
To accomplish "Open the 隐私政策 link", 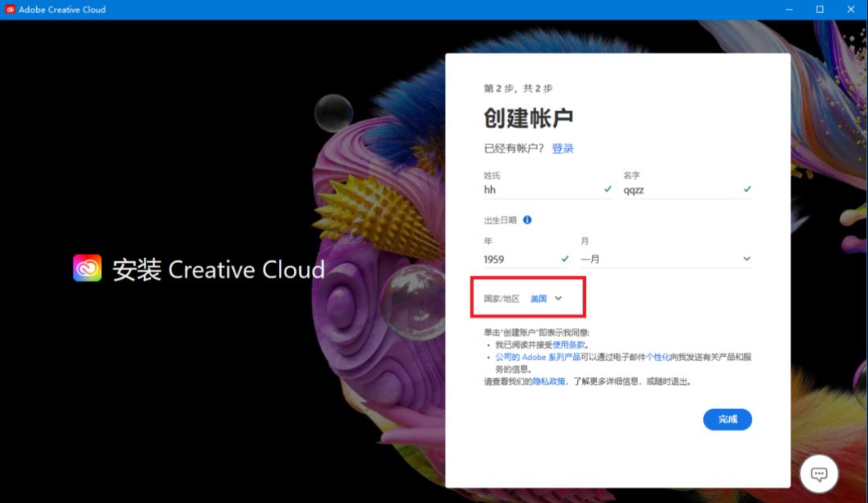I will 549,382.
